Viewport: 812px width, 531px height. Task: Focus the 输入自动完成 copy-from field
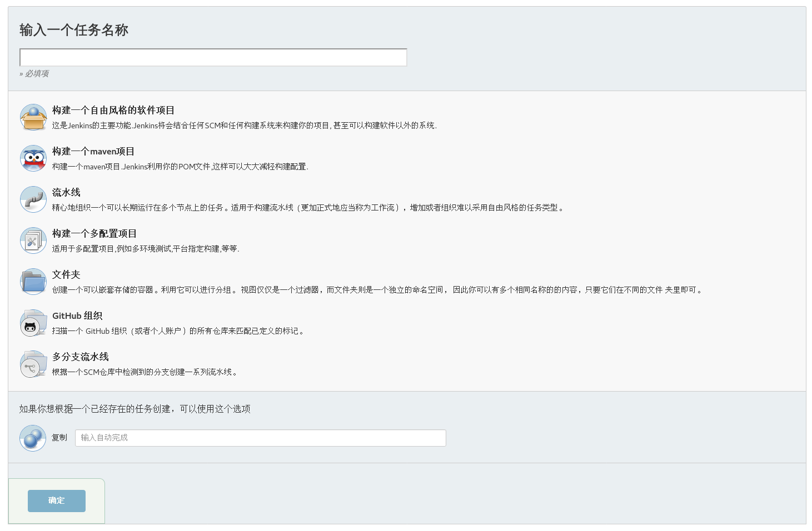(x=261, y=438)
